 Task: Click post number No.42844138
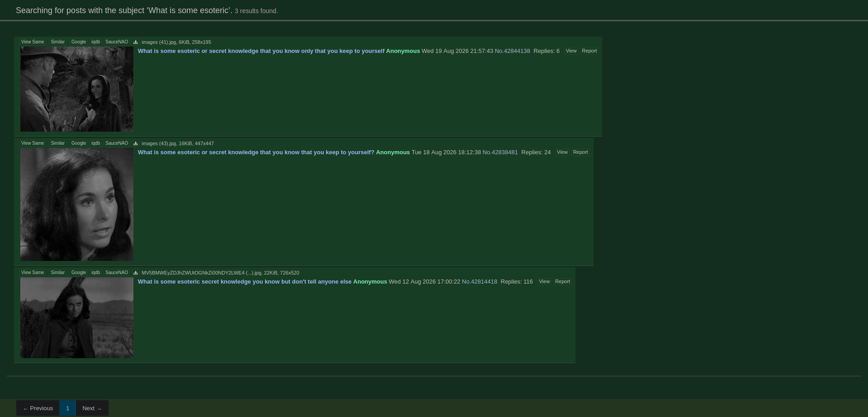512,51
